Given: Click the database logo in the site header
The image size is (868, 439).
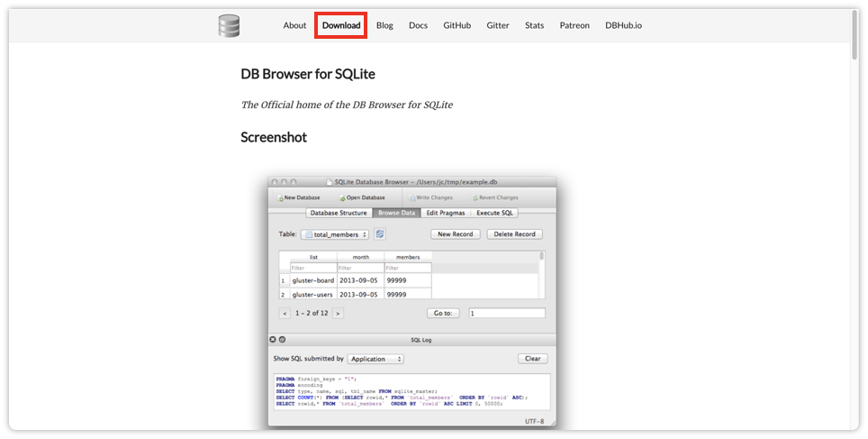Looking at the screenshot, I should pos(230,25).
